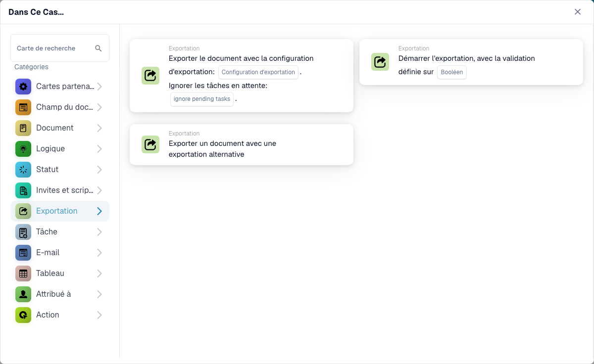Open the Invites et scripts category label

65,190
